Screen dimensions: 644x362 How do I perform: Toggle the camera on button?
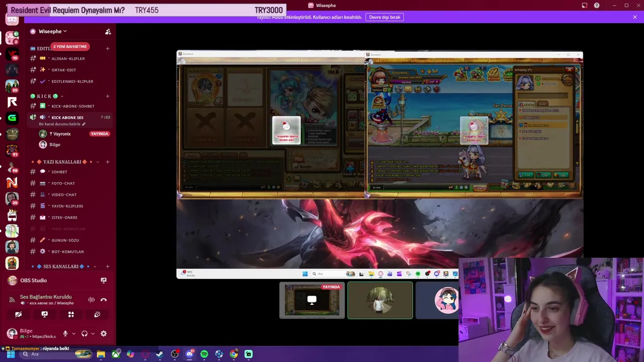[x=18, y=314]
